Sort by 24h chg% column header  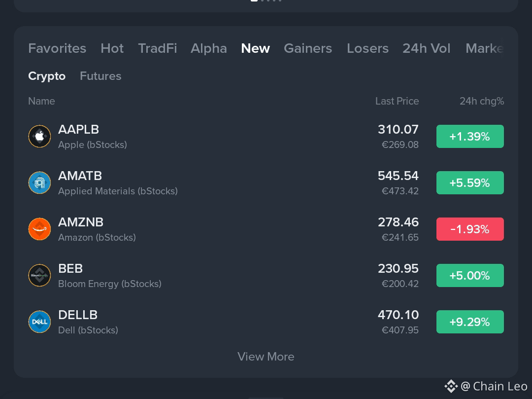(x=482, y=101)
